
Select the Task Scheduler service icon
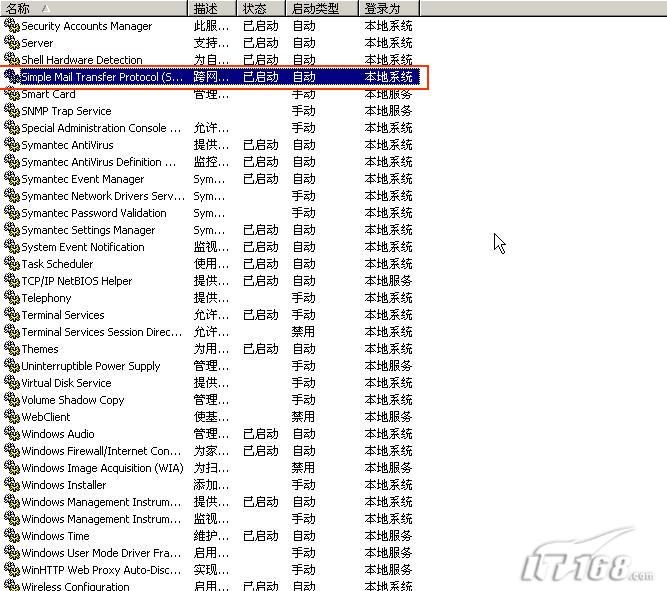pos(12,264)
